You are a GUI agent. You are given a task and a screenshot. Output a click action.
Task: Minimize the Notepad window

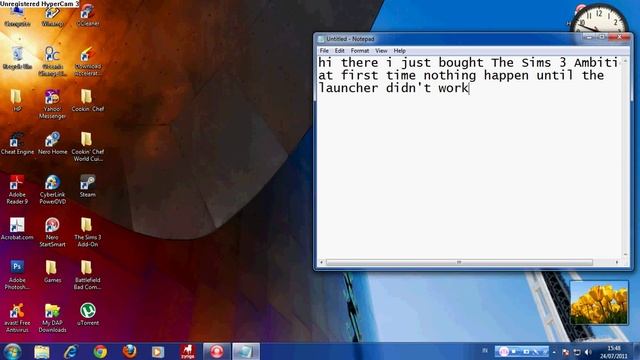tap(589, 37)
